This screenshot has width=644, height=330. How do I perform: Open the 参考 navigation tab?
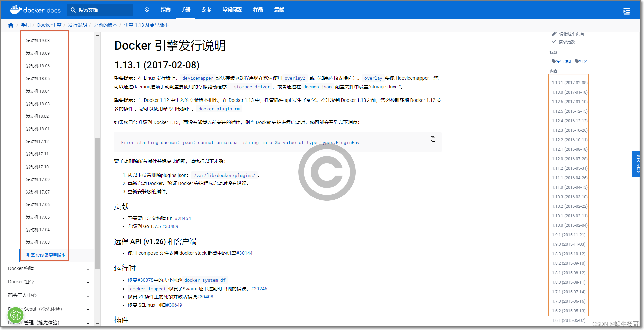tap(207, 10)
